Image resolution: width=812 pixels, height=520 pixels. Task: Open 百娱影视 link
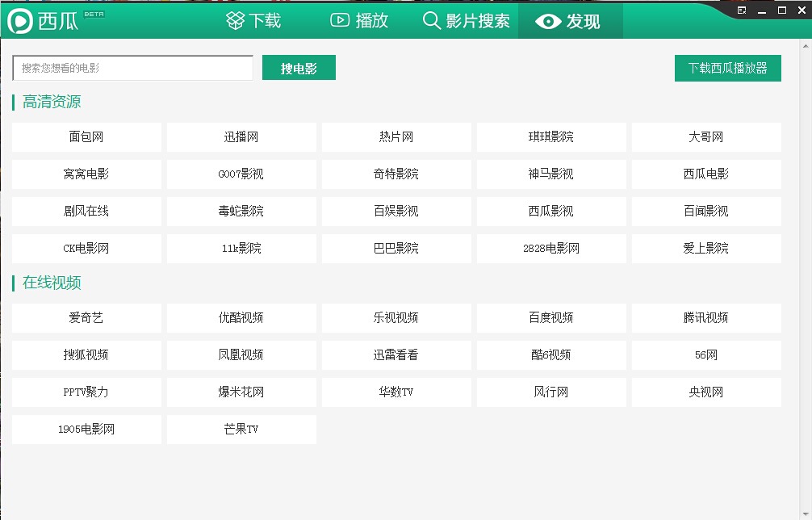(396, 212)
